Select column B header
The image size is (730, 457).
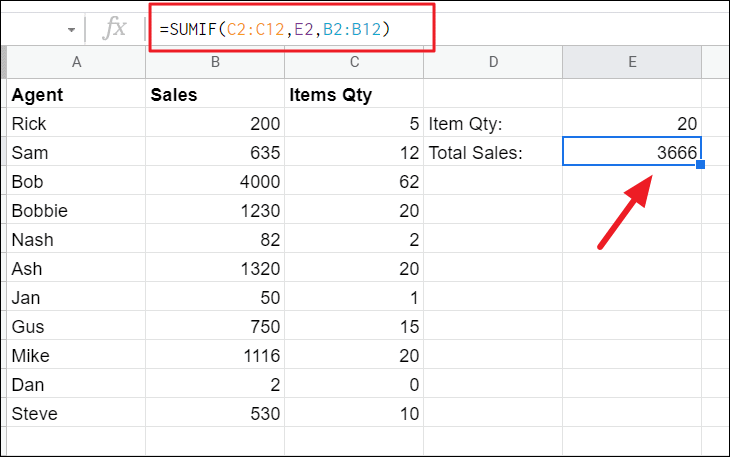(214, 62)
